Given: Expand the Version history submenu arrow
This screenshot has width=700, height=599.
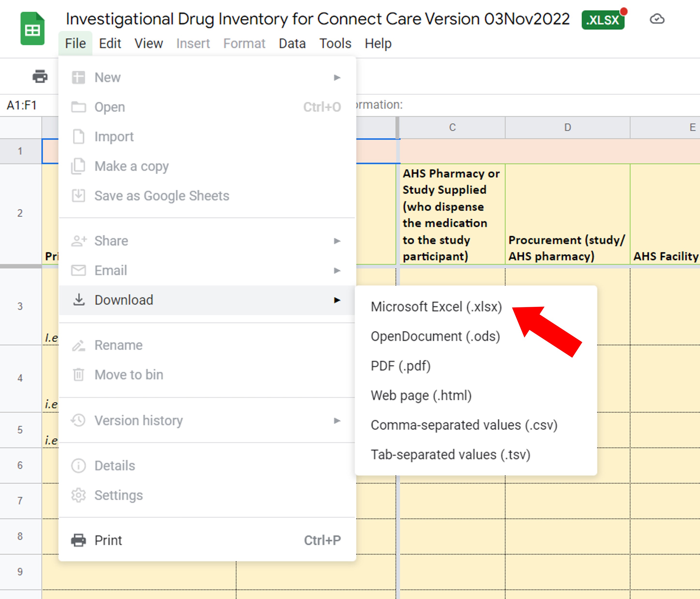Looking at the screenshot, I should [x=337, y=421].
